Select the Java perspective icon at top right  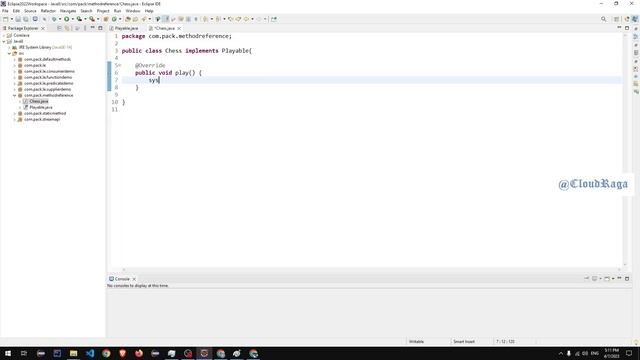pos(635,19)
